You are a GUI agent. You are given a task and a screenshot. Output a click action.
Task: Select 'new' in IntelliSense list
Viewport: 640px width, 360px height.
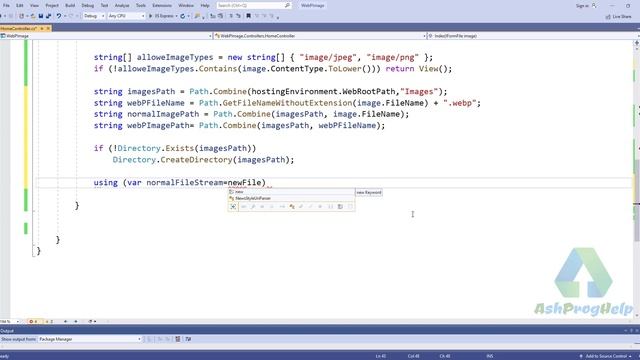click(291, 192)
